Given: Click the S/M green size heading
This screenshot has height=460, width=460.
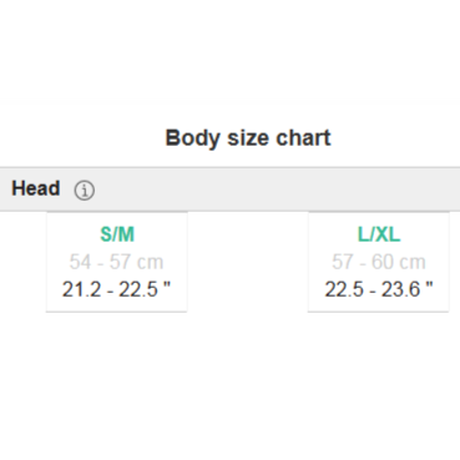Looking at the screenshot, I should 117,234.
